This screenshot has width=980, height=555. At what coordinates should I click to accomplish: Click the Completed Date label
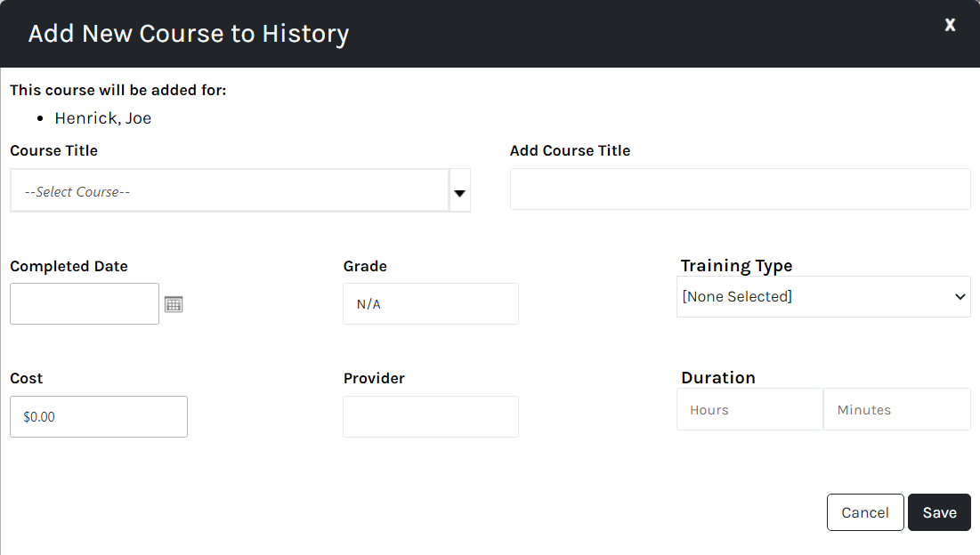(69, 266)
